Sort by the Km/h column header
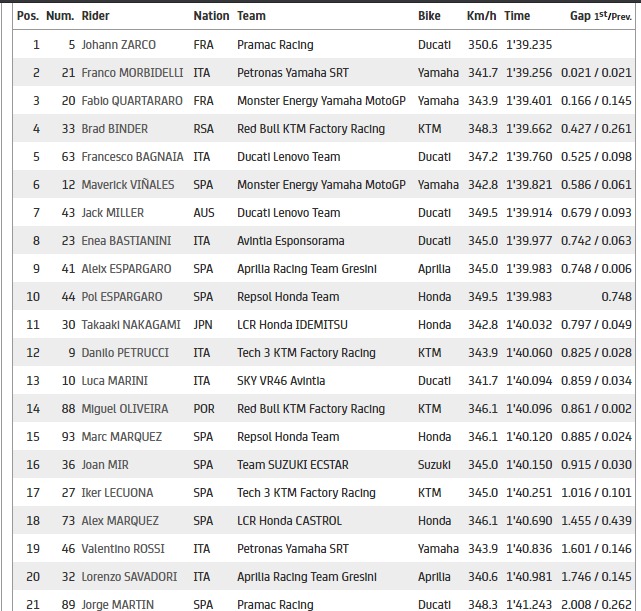 482,17
